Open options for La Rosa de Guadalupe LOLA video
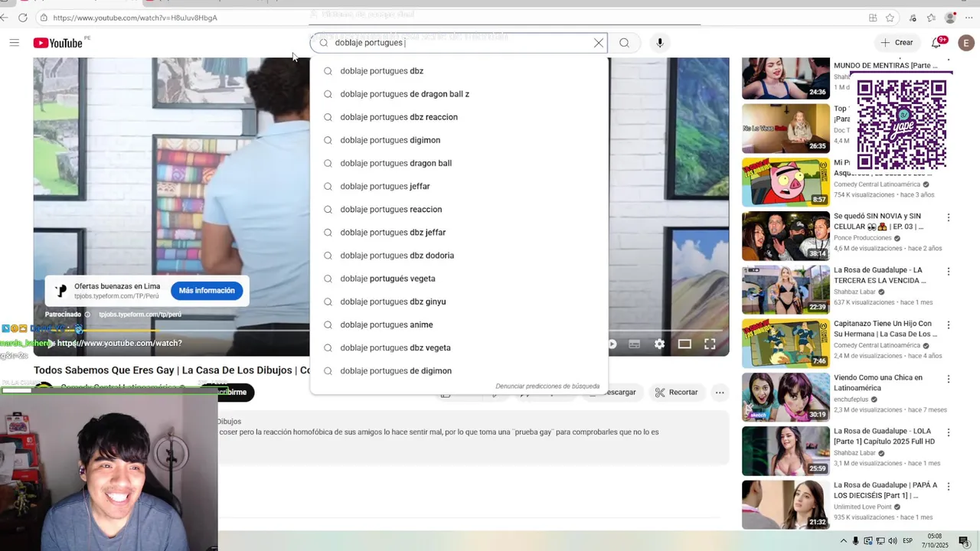 tap(949, 432)
